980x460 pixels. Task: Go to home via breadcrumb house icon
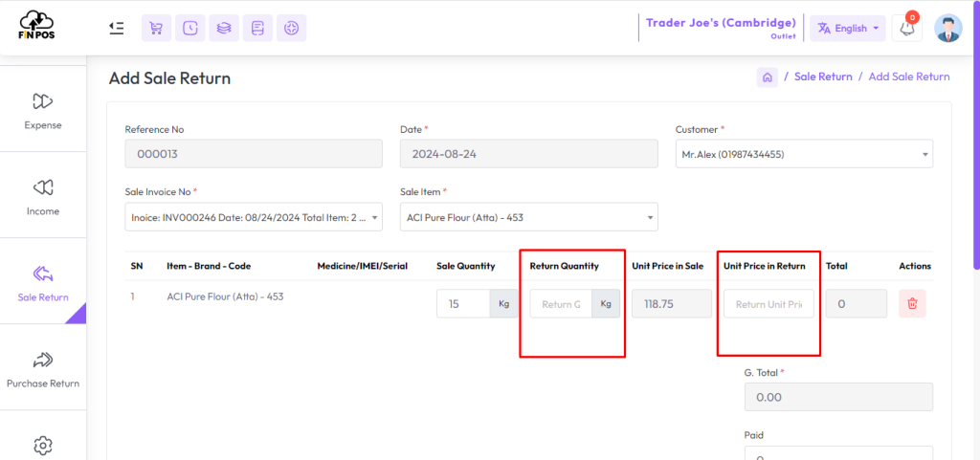[768, 77]
